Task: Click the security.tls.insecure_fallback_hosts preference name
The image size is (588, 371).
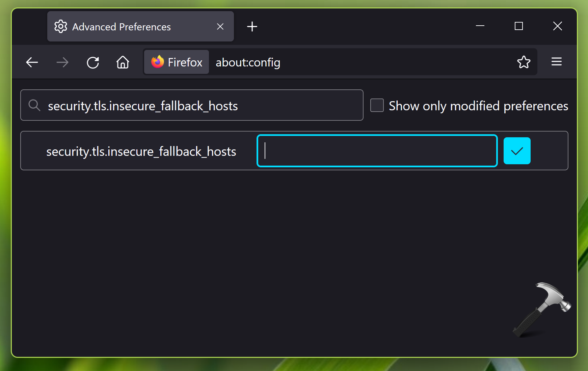Action: pos(141,151)
